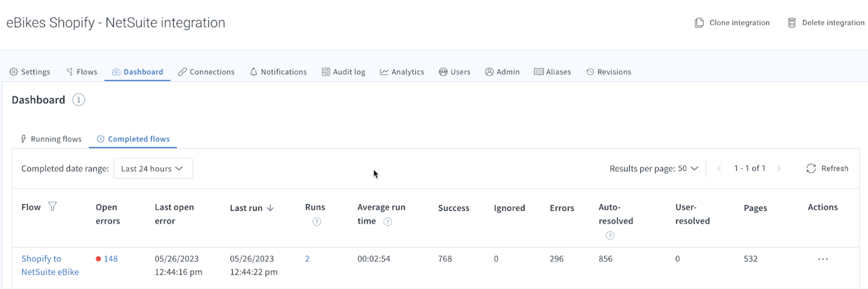Switch to the Running flows tab
This screenshot has height=289, width=868.
[56, 139]
